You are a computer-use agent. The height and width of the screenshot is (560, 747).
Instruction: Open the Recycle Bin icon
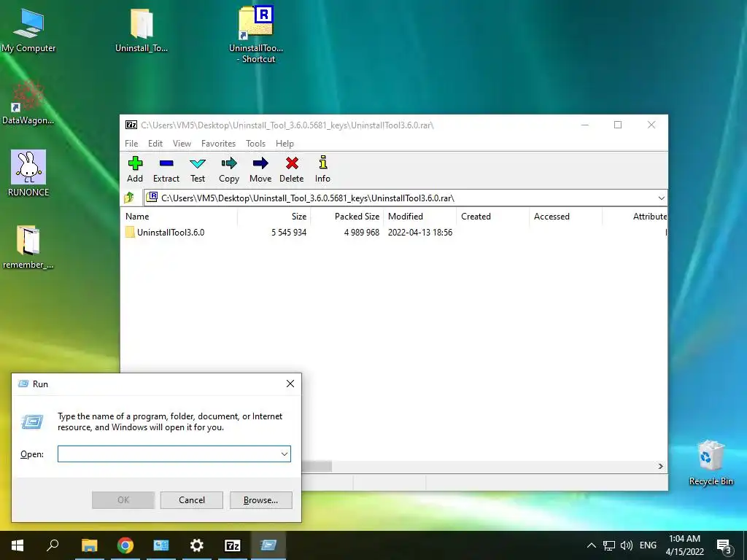pyautogui.click(x=711, y=463)
